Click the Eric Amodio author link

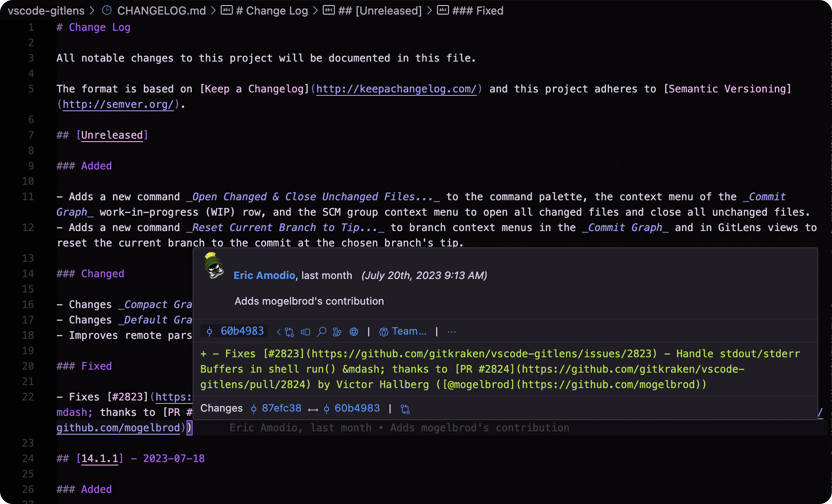coord(264,276)
